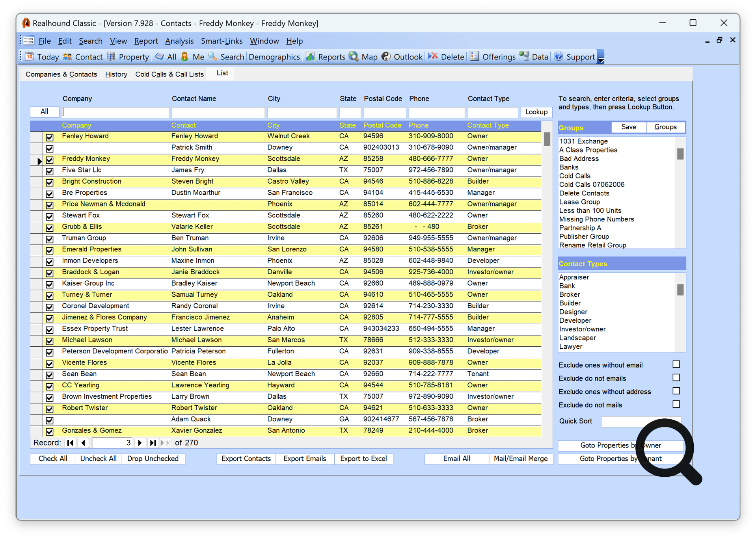Open the form icon left of File menu
The image size is (756, 539).
coord(28,41)
